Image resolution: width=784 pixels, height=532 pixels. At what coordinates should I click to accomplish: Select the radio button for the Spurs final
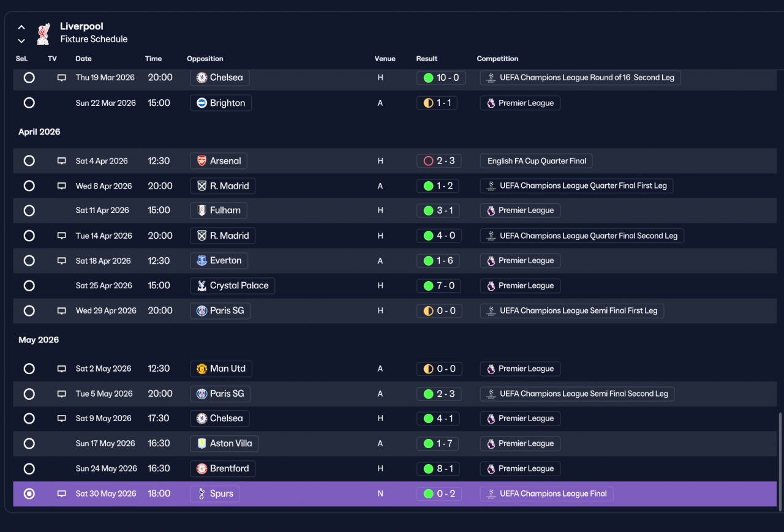29,494
